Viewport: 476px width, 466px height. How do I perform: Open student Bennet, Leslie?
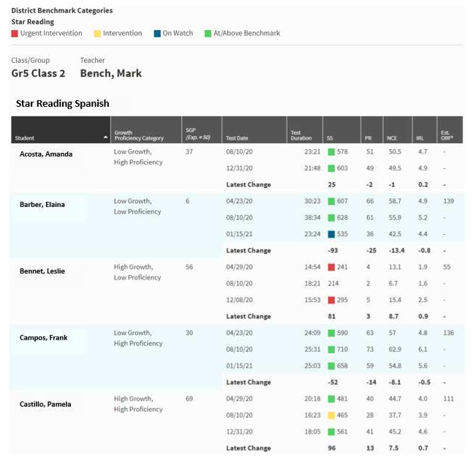pos(42,271)
